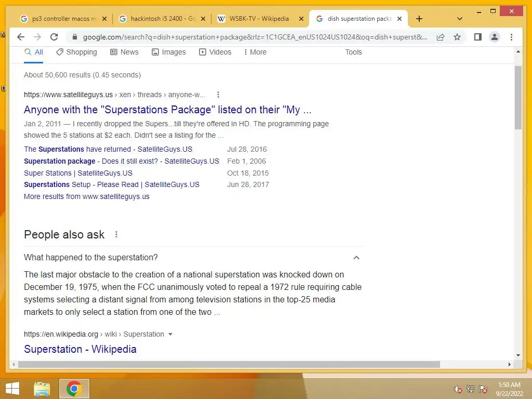Click the browser forward arrow
The height and width of the screenshot is (399, 532).
[x=37, y=37]
